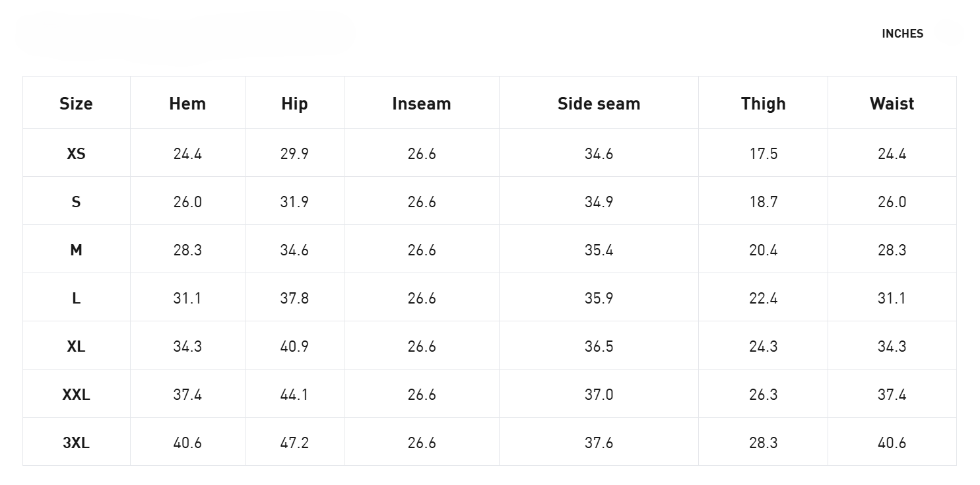Click the Inseam column header
Image resolution: width=980 pixels, height=485 pixels.
[422, 104]
